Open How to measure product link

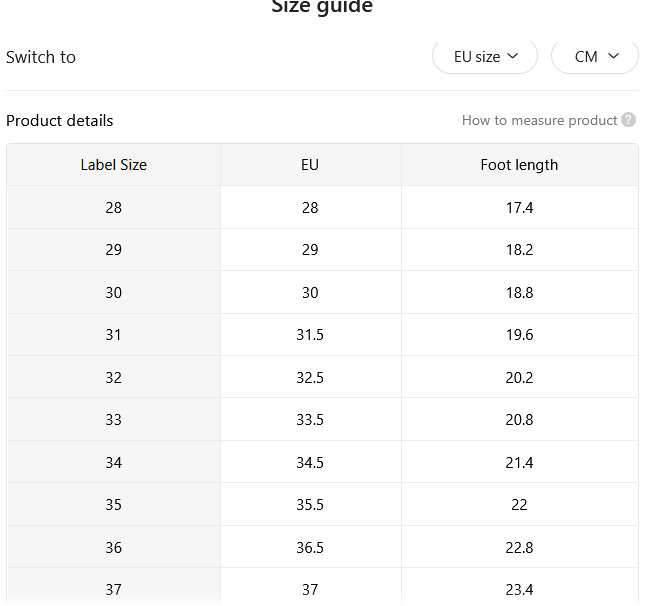(x=539, y=120)
